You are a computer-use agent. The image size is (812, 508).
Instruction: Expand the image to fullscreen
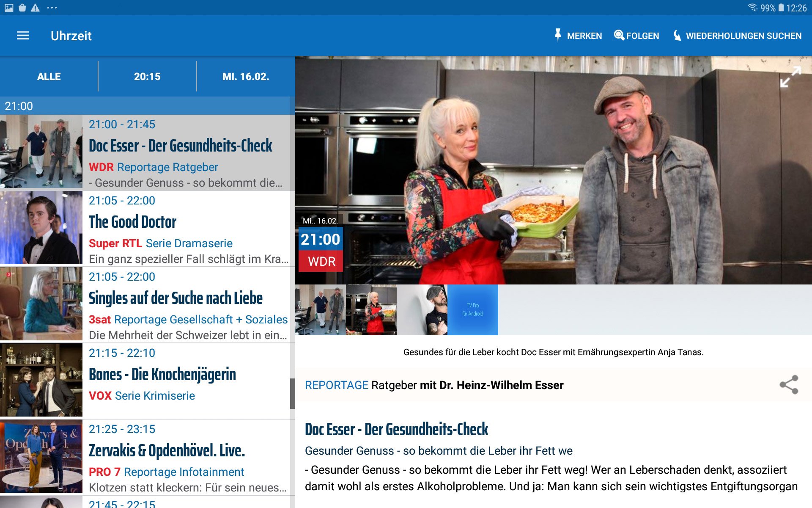pyautogui.click(x=790, y=77)
